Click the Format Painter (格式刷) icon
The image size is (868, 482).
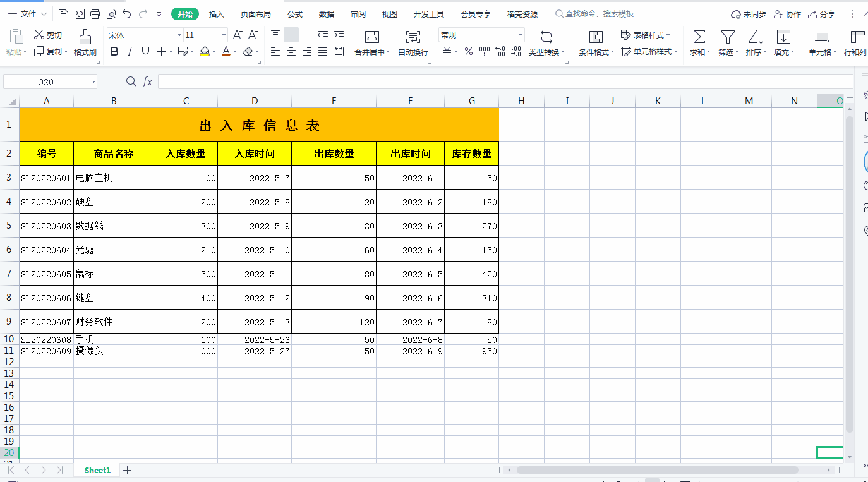click(x=85, y=37)
